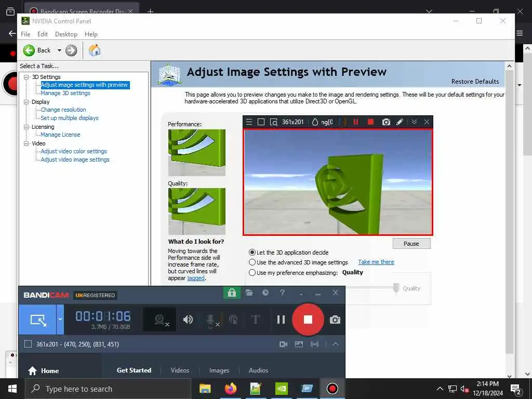Stop recording from the overlay red square
This screenshot has width=532, height=399.
click(370, 122)
